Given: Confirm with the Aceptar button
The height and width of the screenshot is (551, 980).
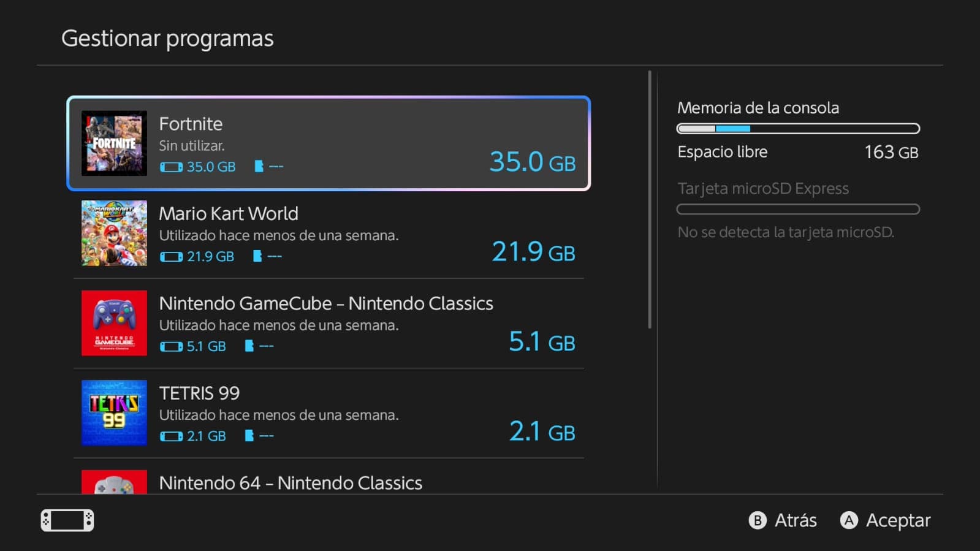Looking at the screenshot, I should (886, 520).
